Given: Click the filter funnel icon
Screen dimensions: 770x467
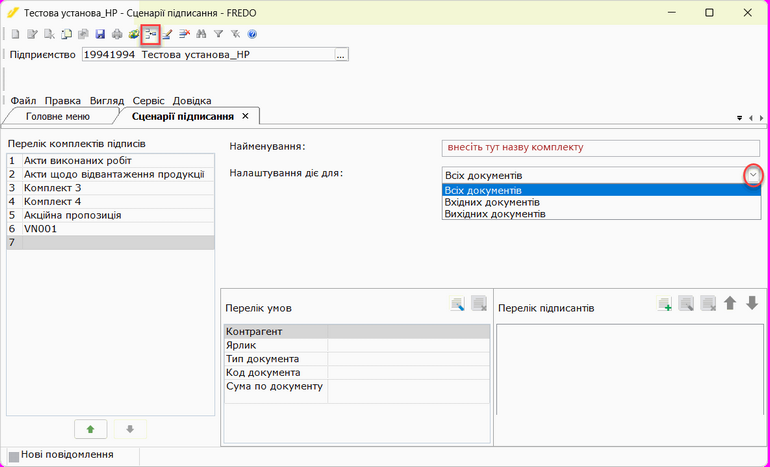Looking at the screenshot, I should pos(219,34).
